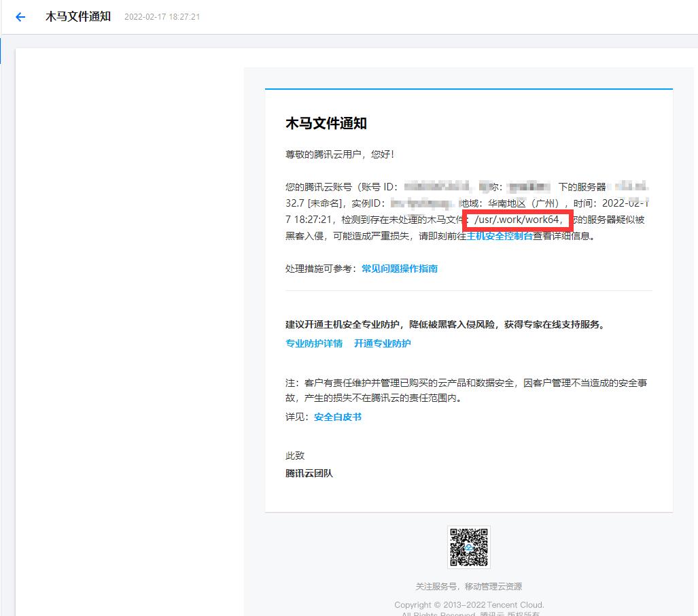
Task: Click the file path /usr/.work/work64
Action: coord(516,220)
